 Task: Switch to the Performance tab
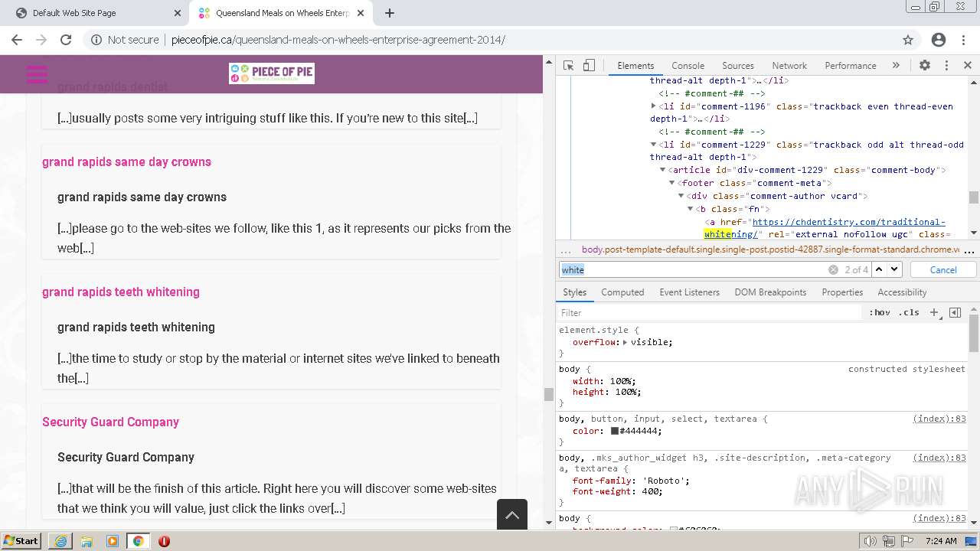click(x=851, y=66)
